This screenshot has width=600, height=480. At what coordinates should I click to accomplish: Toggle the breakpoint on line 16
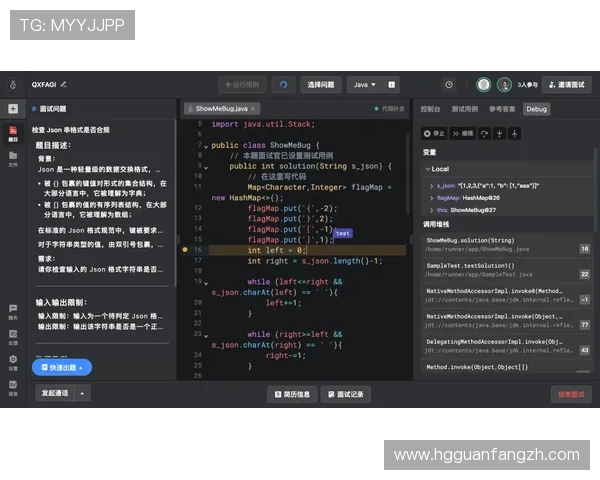(x=185, y=250)
